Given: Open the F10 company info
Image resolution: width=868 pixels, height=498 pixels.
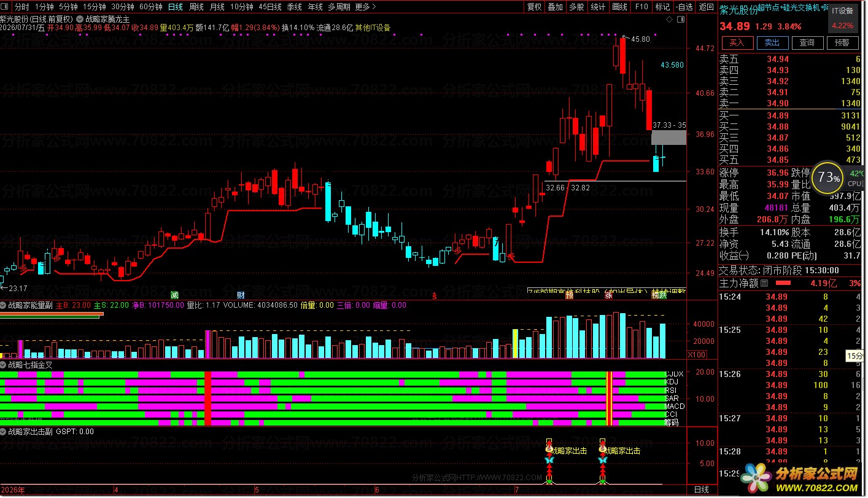Looking at the screenshot, I should point(641,7).
